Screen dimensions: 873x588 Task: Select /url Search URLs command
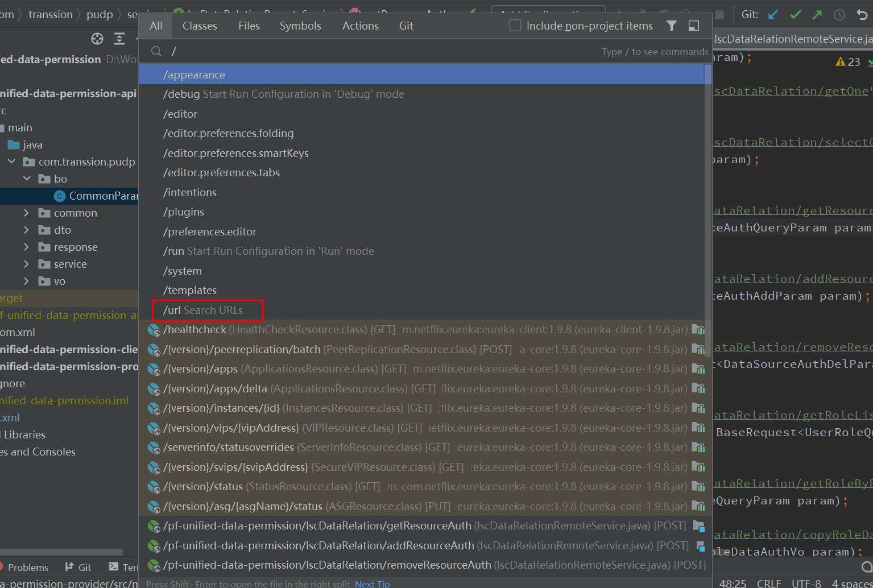421,310
